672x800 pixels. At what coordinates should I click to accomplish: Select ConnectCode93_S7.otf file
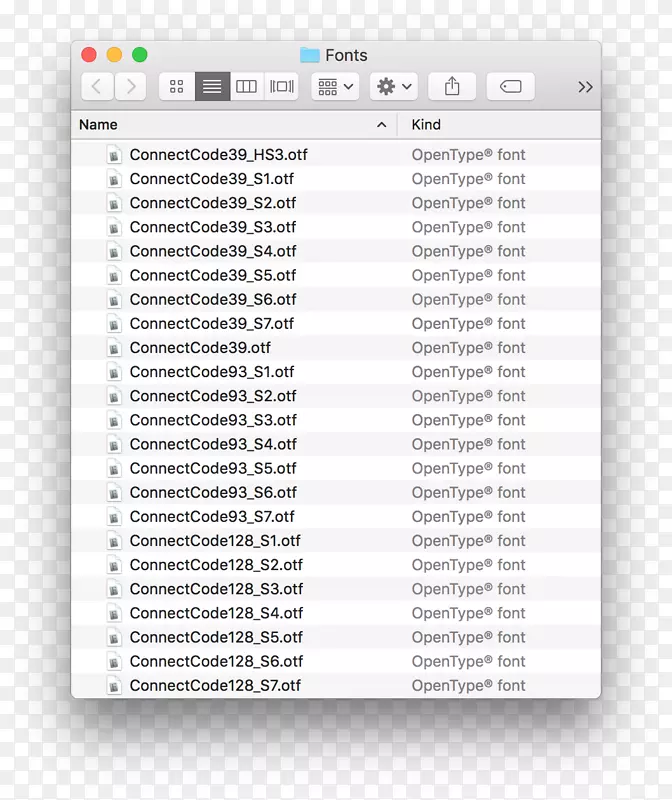coord(336,516)
